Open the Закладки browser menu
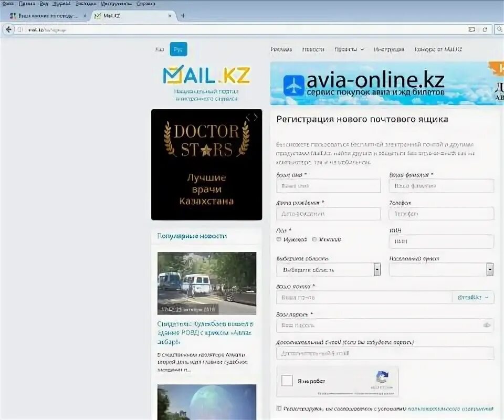Screen dimensions: 504x420 86,4
